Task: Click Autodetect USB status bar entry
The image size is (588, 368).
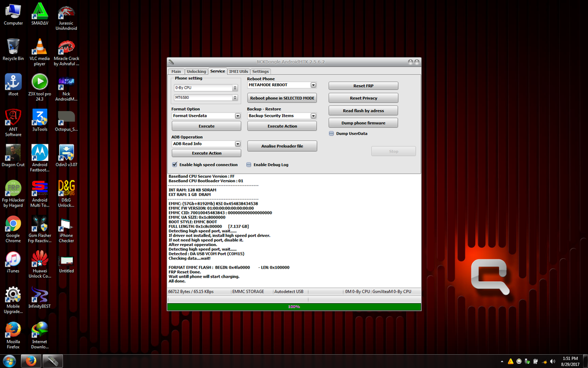Action: point(289,292)
